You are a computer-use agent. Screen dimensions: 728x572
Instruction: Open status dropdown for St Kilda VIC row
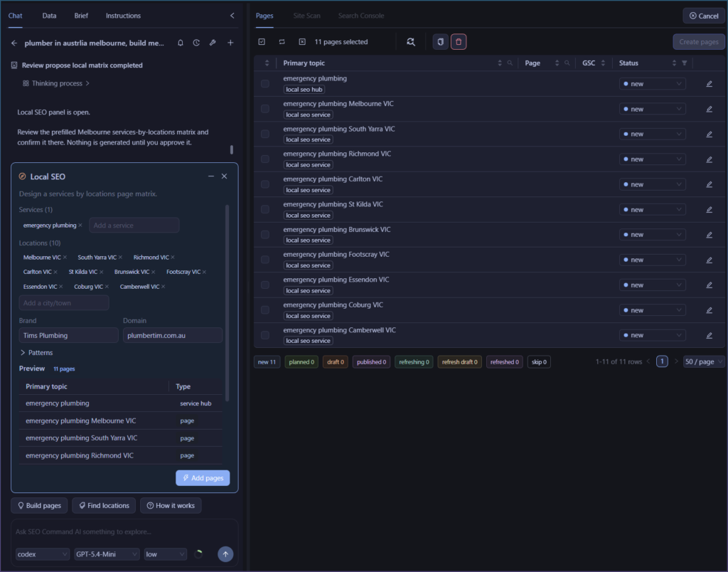click(653, 210)
